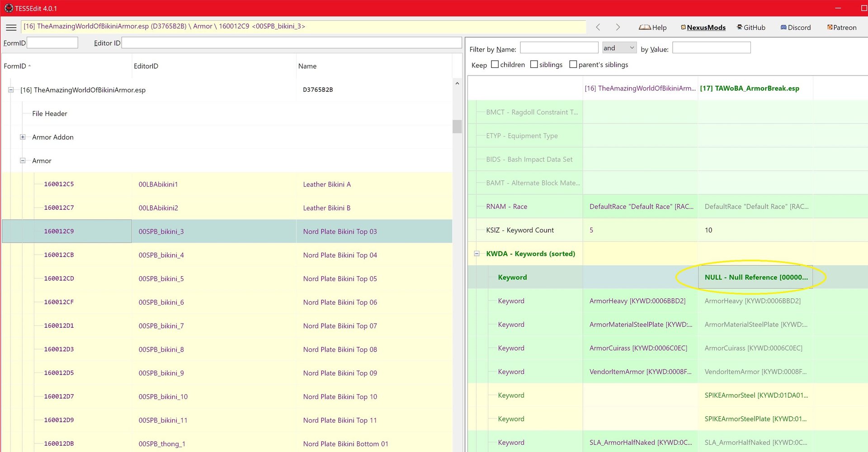Navigate forward with the right arrow
Screen dimensions: 868x452
coord(618,27)
